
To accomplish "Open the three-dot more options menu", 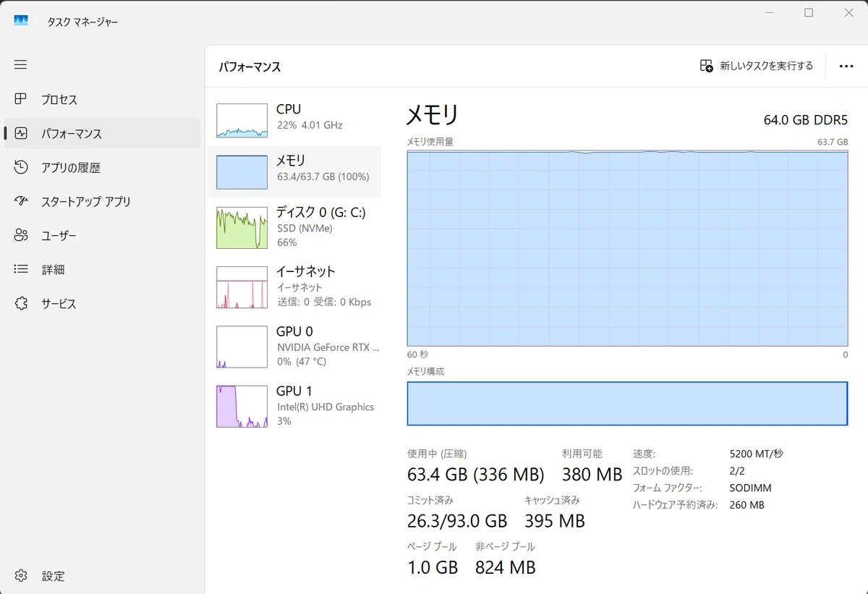I will point(846,66).
